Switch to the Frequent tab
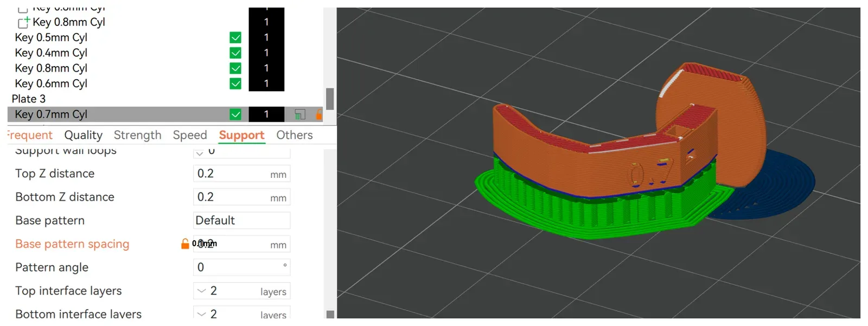 [30, 135]
